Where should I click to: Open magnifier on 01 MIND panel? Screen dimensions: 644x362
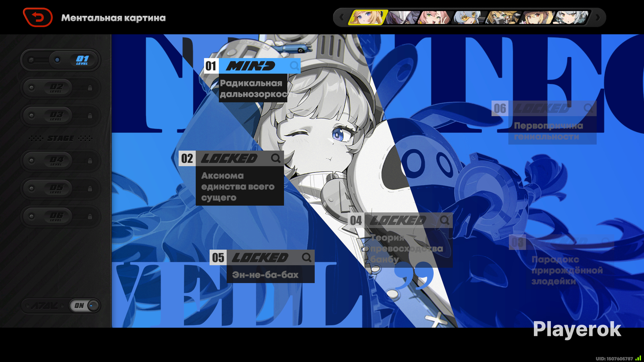pyautogui.click(x=294, y=66)
